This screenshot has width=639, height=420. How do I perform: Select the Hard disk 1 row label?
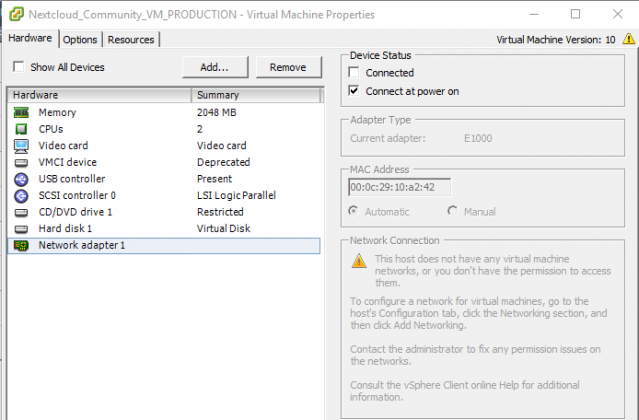65,229
